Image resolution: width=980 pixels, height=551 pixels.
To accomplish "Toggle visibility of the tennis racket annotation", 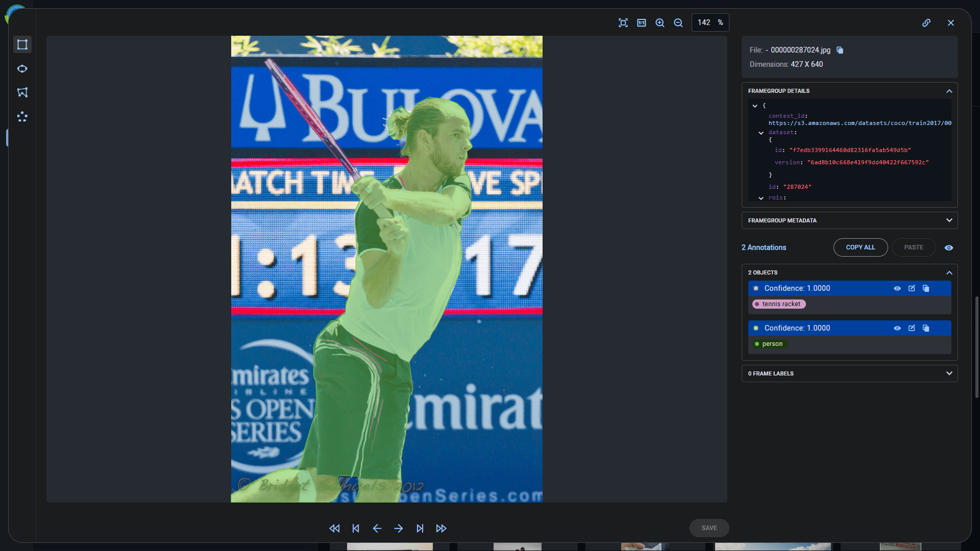I will pyautogui.click(x=897, y=288).
